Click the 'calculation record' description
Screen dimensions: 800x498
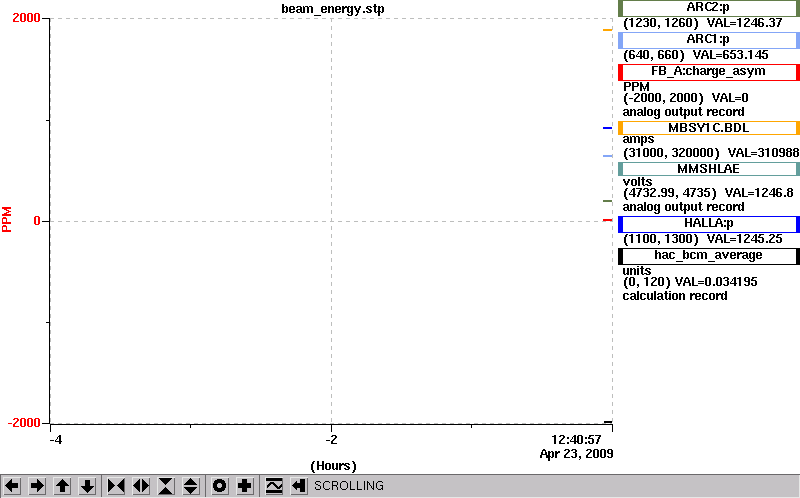674,296
